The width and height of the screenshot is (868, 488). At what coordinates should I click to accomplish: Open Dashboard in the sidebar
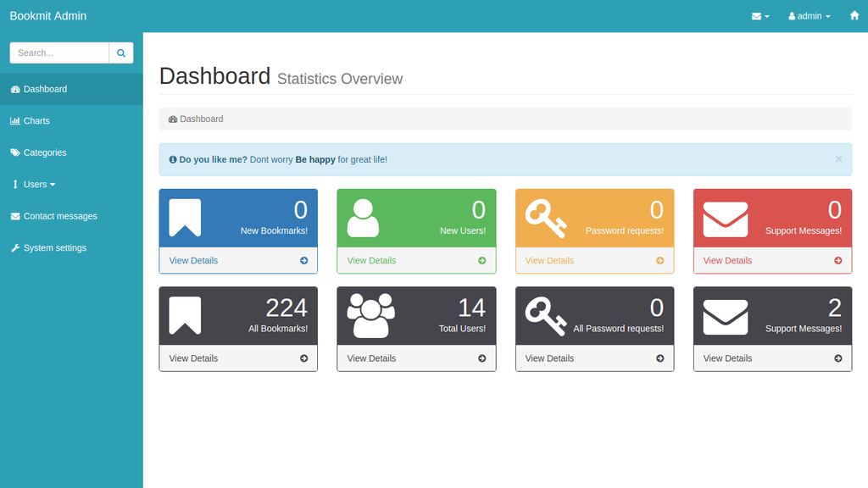pos(71,89)
